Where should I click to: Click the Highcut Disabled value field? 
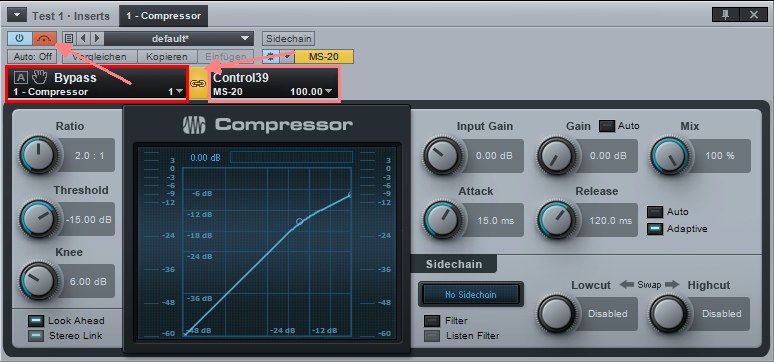pos(722,314)
